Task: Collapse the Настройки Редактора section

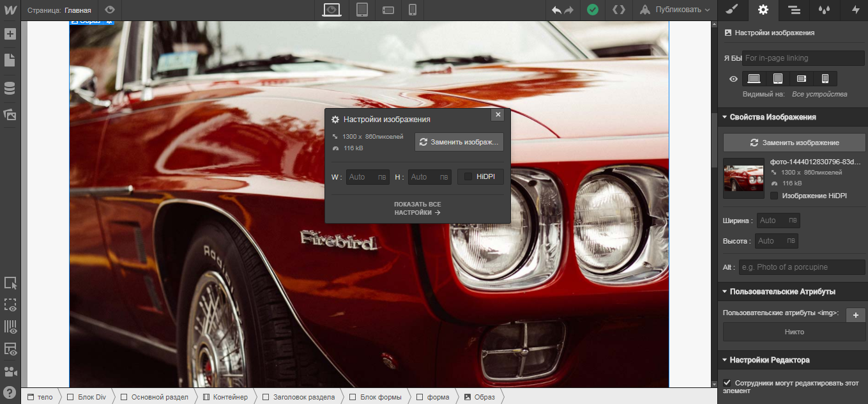Action: click(x=793, y=360)
